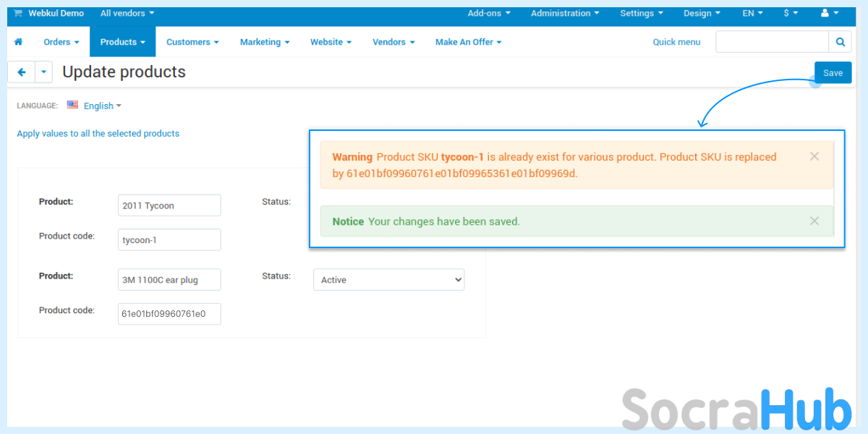Click the search magnifier icon
This screenshot has width=868, height=434.
coord(840,42)
